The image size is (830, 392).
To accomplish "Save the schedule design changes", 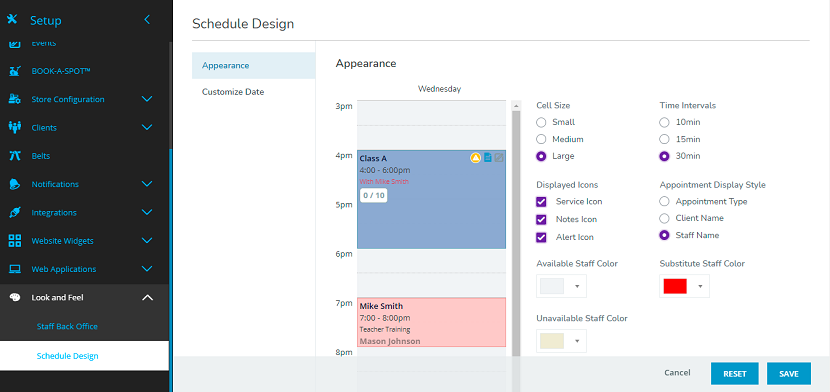I will coord(789,373).
